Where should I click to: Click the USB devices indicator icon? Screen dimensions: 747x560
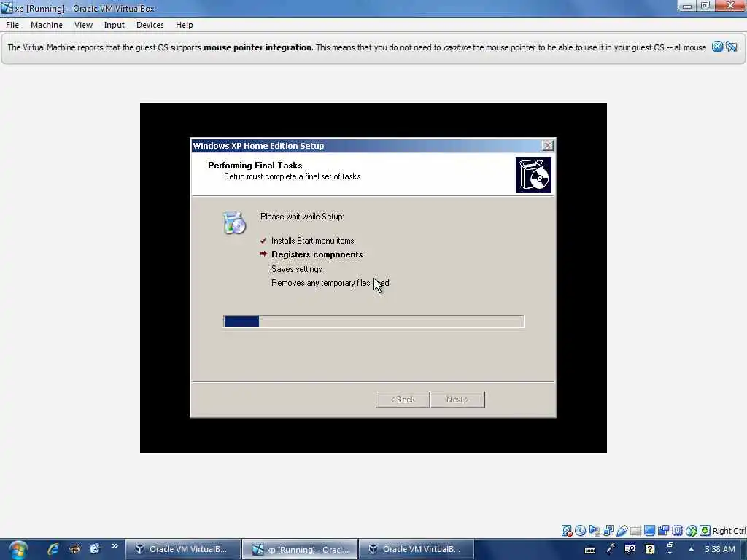click(622, 531)
